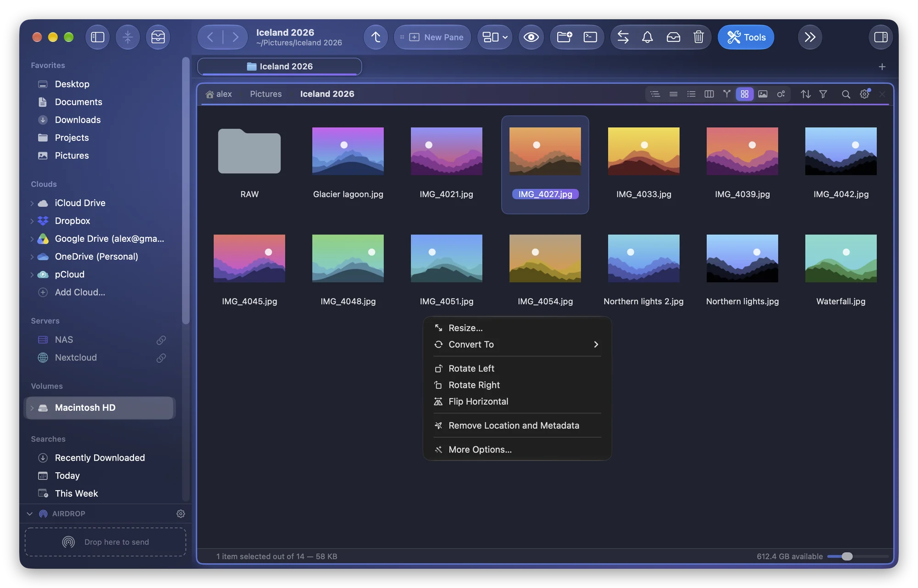Expand the Macintosh HD volume
This screenshot has height=588, width=918.
click(32, 408)
